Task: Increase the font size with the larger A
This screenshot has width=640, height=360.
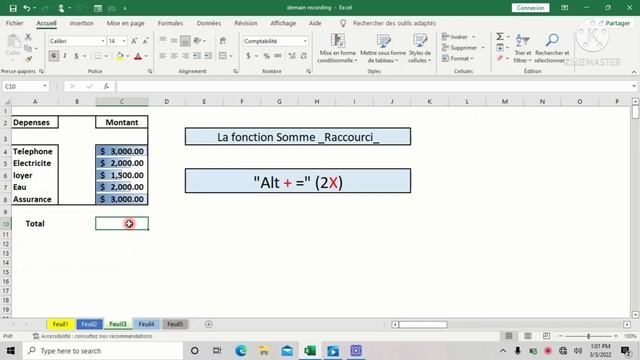Action: tap(134, 41)
